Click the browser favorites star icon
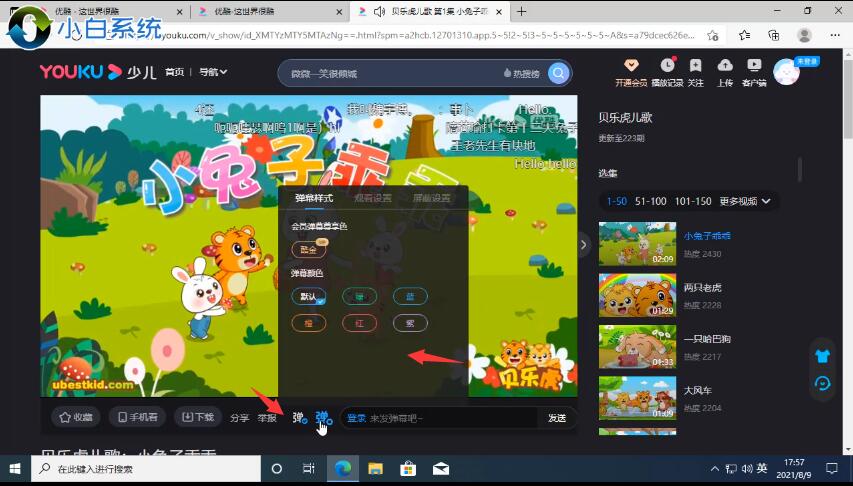This screenshot has height=486, width=853. (713, 35)
